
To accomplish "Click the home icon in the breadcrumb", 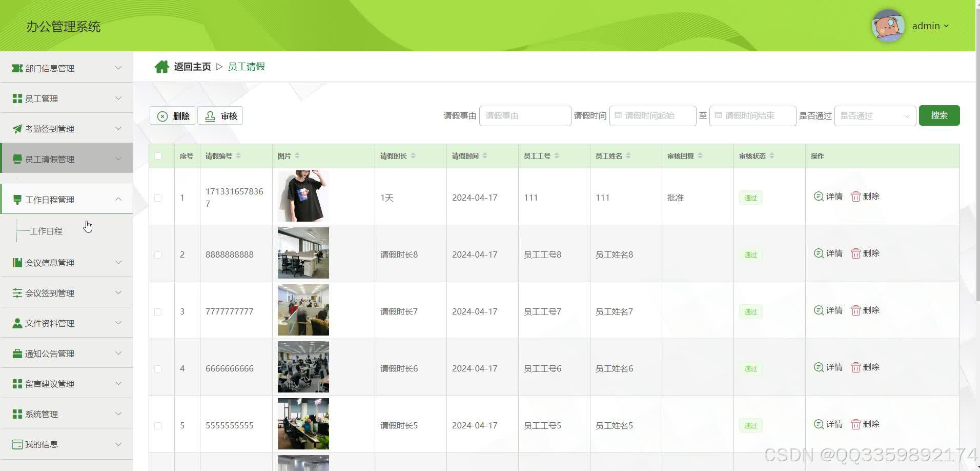I will [162, 66].
